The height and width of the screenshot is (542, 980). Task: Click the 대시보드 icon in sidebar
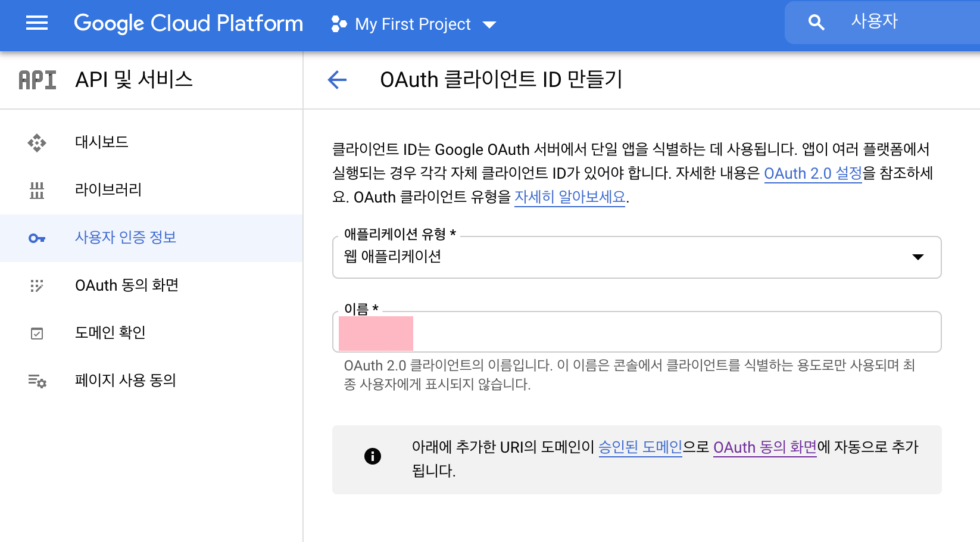(x=37, y=143)
